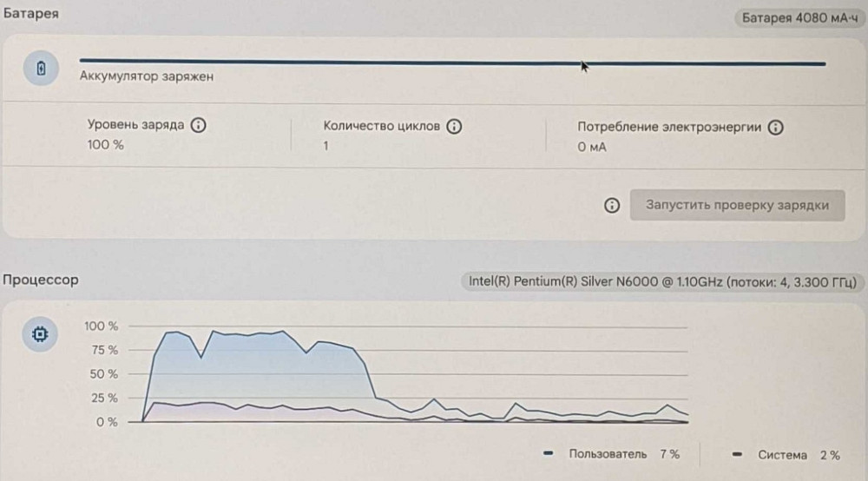Click the 75 % axis label on the CPU chart

tap(101, 350)
